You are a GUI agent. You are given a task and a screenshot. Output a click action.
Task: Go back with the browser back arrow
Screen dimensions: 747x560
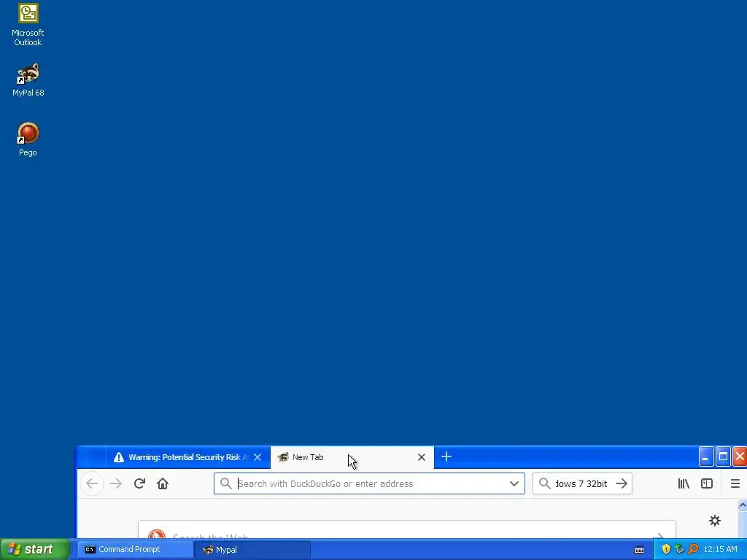tap(92, 484)
